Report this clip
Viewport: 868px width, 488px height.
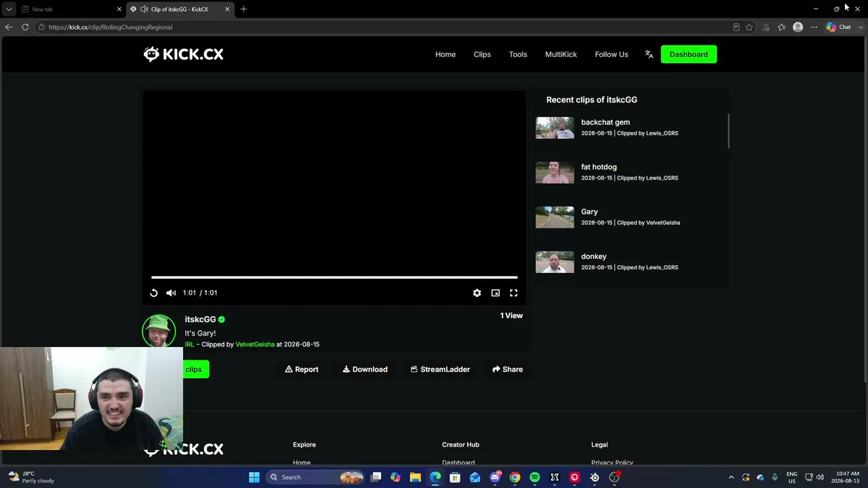coord(302,369)
